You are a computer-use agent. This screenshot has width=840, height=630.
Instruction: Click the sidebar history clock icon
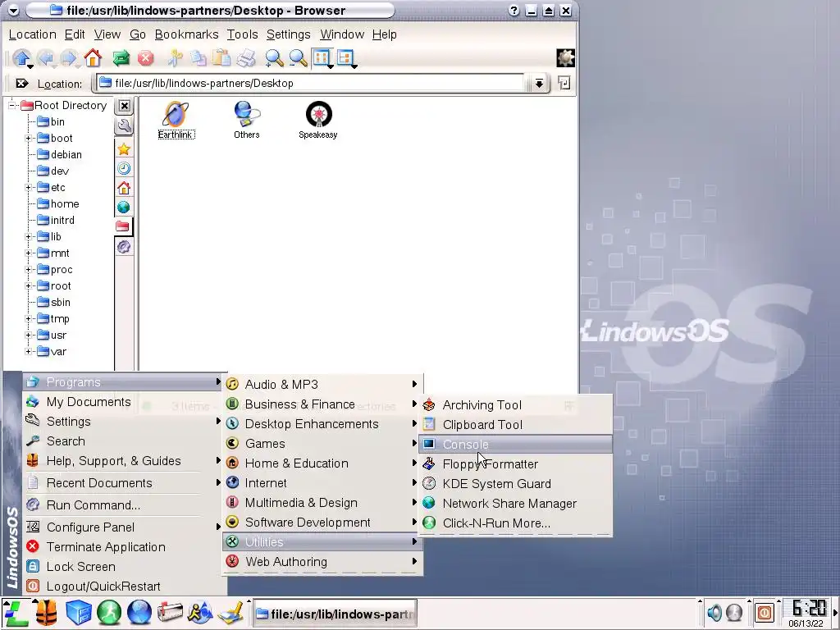point(124,169)
